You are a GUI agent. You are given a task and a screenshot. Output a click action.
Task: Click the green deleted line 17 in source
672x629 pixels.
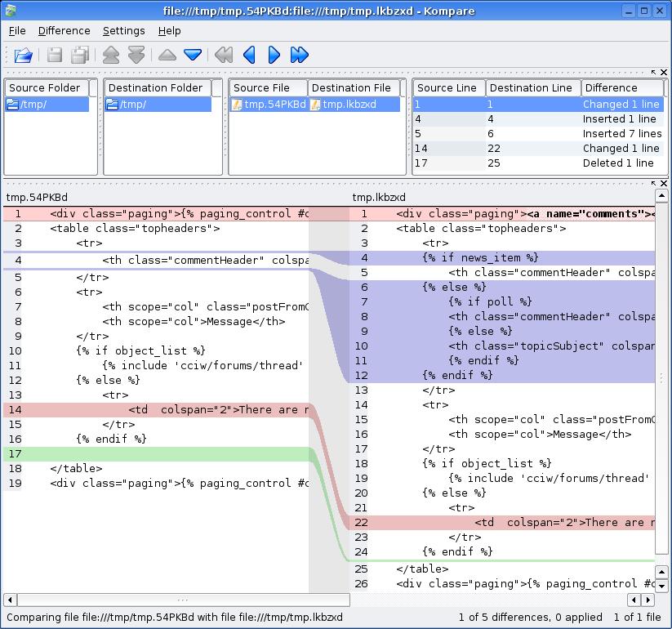[x=156, y=453]
